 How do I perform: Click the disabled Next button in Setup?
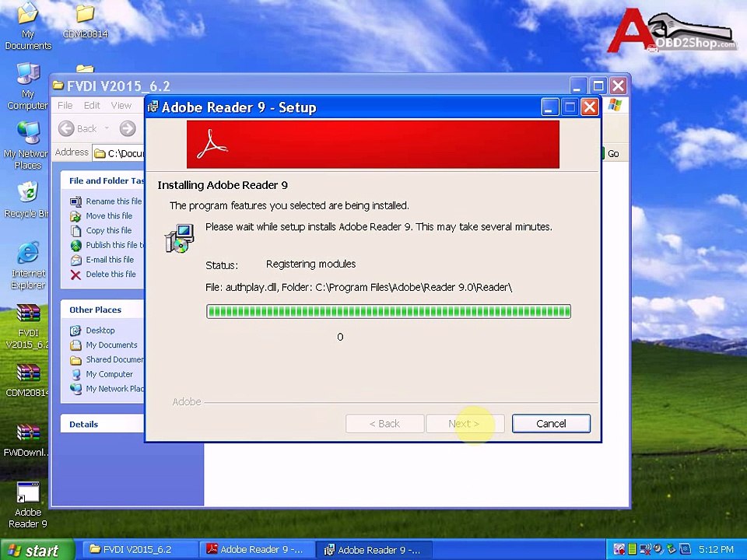tap(465, 423)
